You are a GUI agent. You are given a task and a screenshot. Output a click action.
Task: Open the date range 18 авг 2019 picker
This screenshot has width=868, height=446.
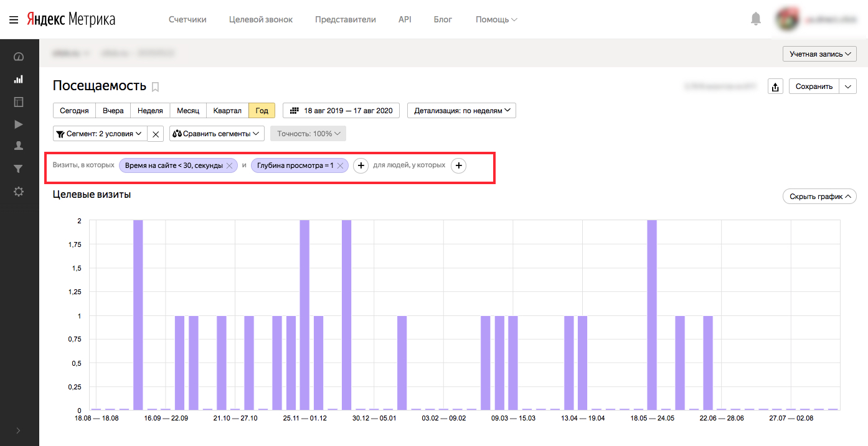(x=341, y=111)
